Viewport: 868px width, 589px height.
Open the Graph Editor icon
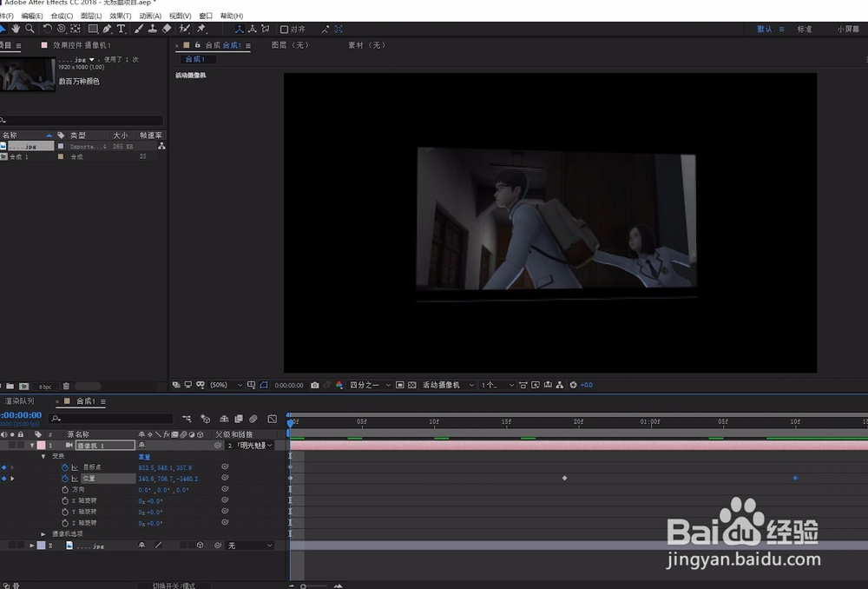tap(272, 419)
